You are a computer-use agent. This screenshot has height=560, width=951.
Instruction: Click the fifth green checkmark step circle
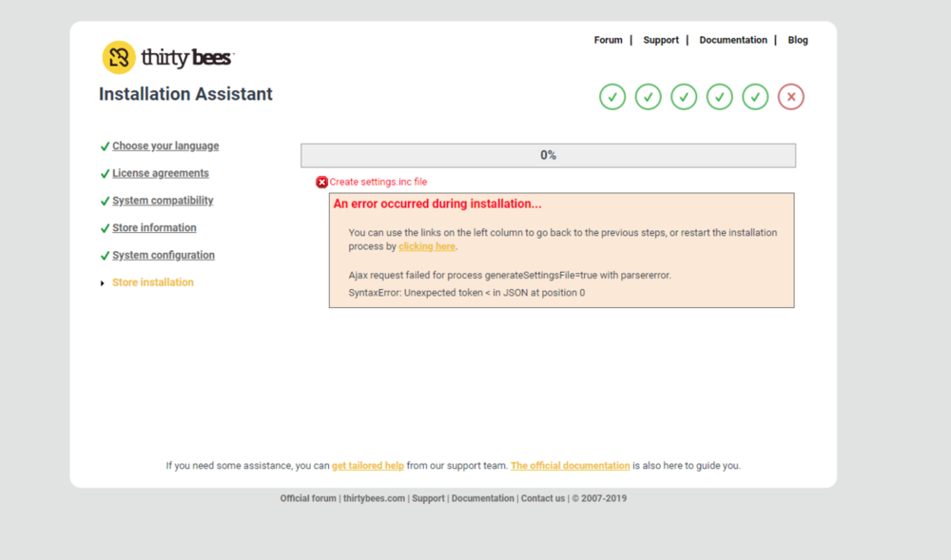point(755,97)
